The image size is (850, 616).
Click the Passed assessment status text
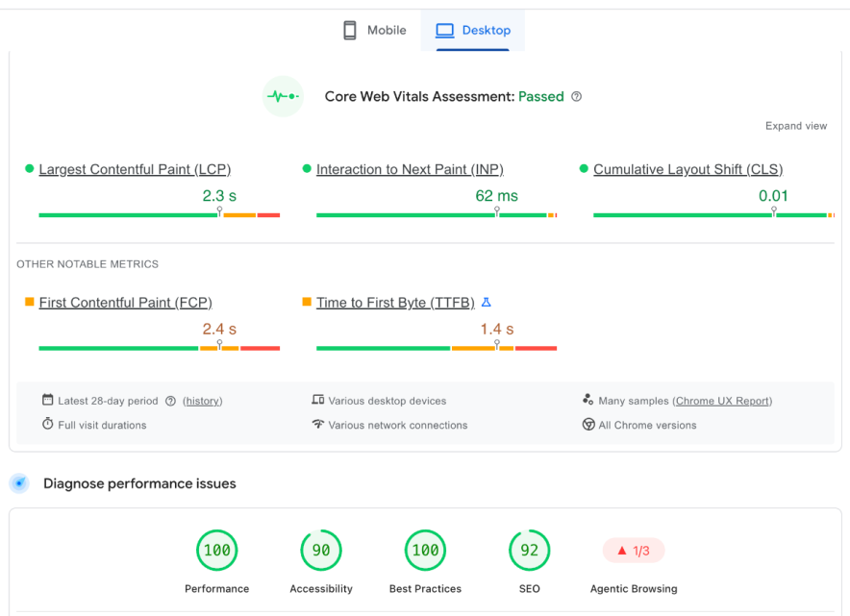click(x=541, y=96)
